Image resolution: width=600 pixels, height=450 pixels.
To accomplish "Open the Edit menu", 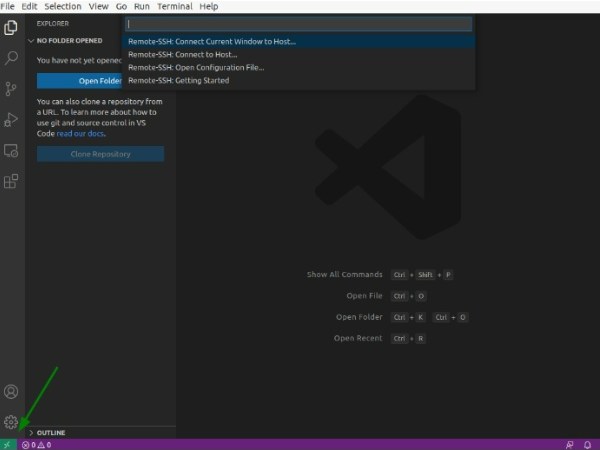I will pos(29,7).
